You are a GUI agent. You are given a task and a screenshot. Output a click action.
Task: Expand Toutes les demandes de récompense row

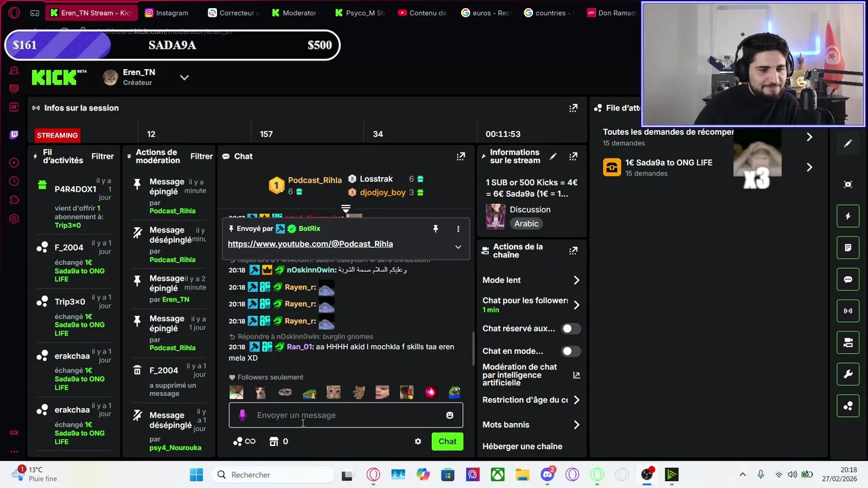809,137
